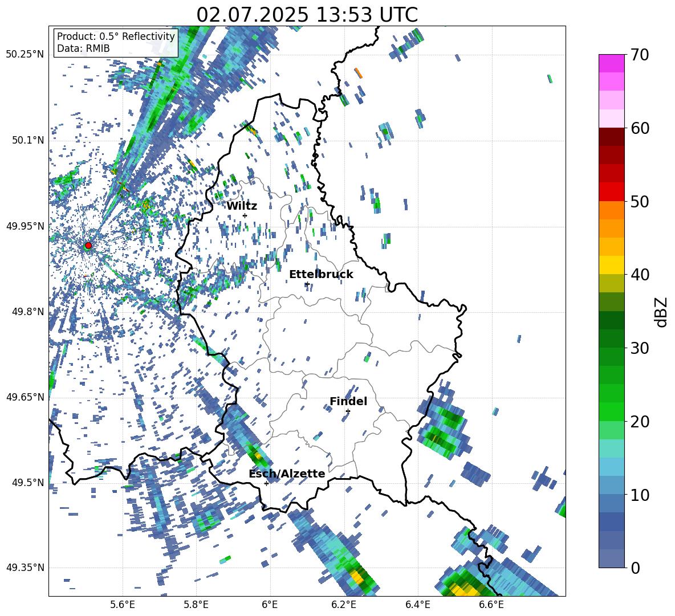Click the Ettelbruck city label
This screenshot has width=675, height=616.
(x=321, y=275)
